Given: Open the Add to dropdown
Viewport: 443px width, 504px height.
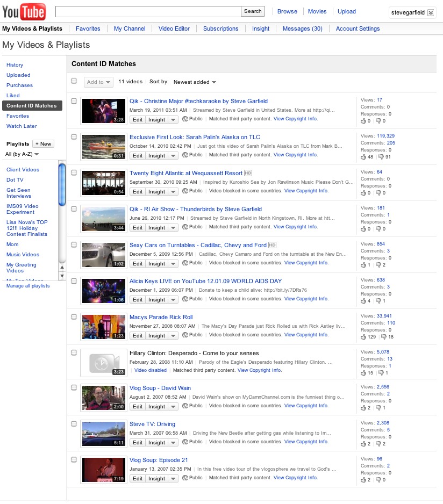Looking at the screenshot, I should coord(98,82).
